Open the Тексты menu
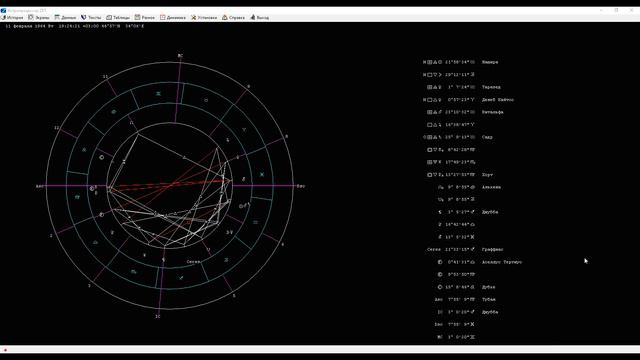This screenshot has height=360, width=640. click(x=91, y=18)
